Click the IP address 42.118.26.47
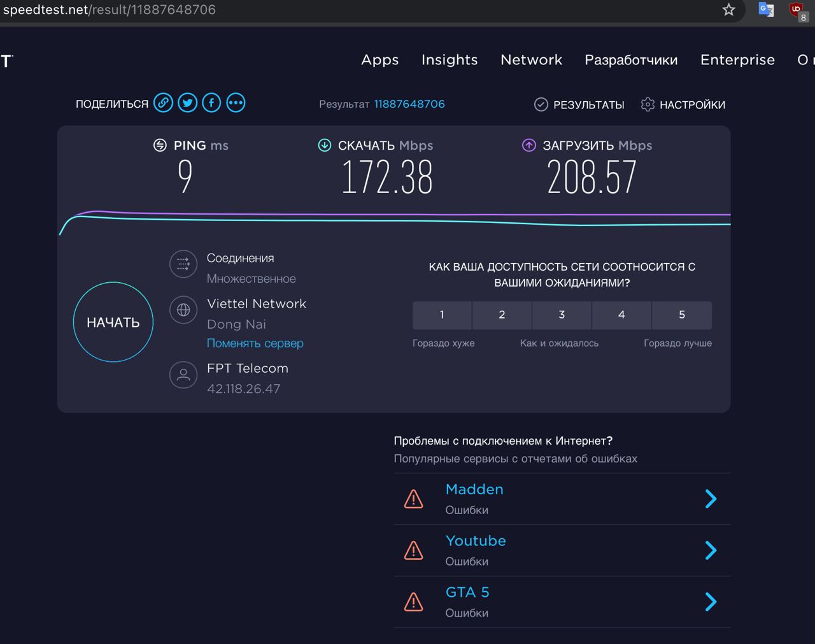Screen dimensions: 815x644 pos(244,389)
